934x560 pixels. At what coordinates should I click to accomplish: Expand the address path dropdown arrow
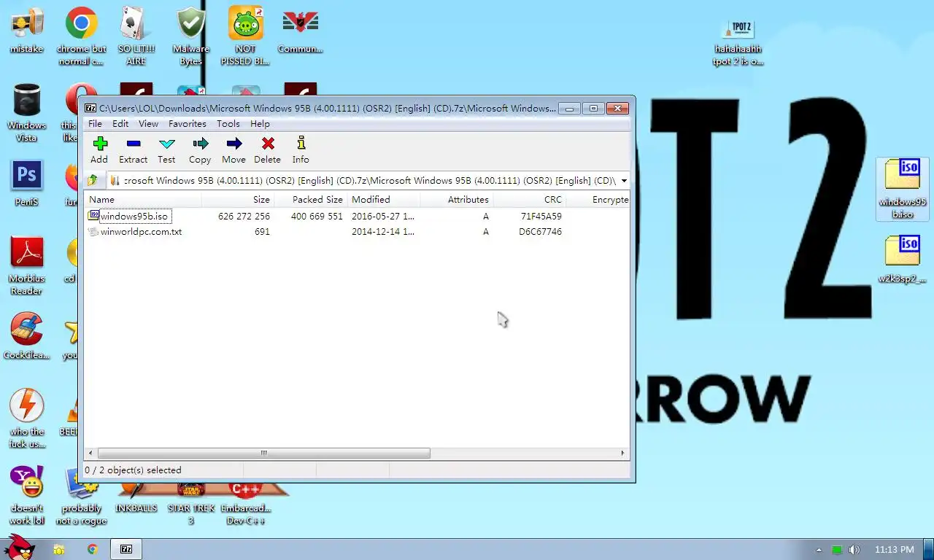[x=624, y=181]
